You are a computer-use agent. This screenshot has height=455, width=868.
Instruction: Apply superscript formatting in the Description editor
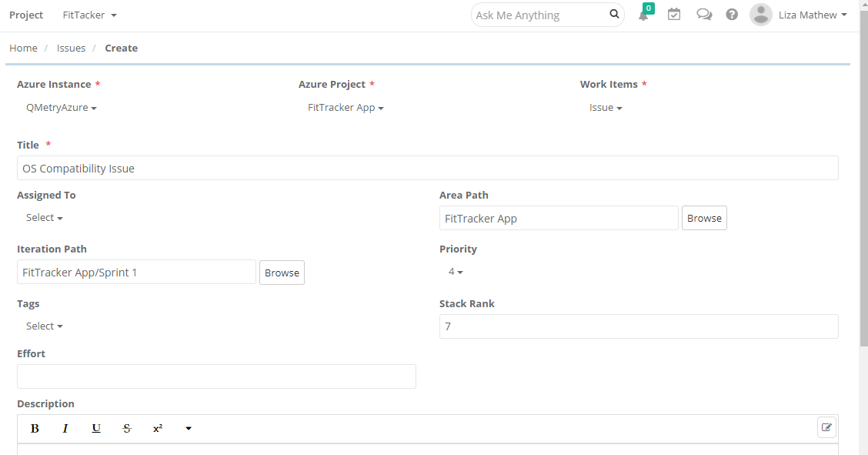(157, 428)
